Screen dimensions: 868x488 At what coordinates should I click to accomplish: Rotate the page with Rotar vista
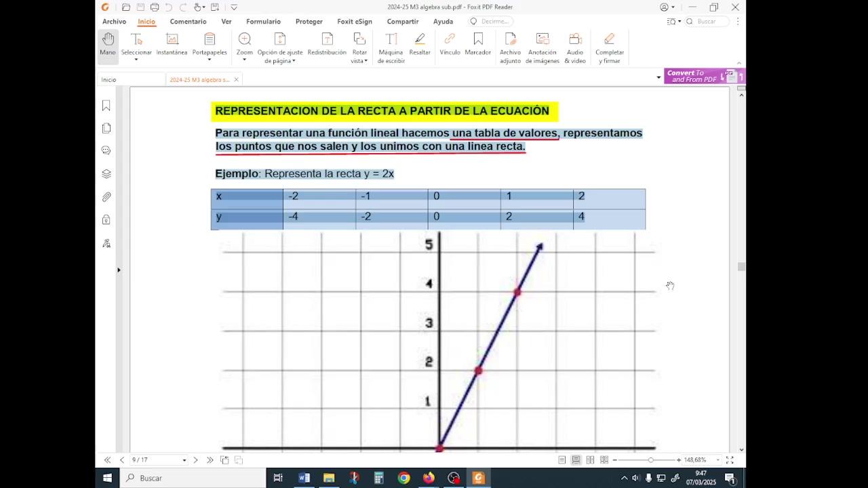pyautogui.click(x=359, y=47)
